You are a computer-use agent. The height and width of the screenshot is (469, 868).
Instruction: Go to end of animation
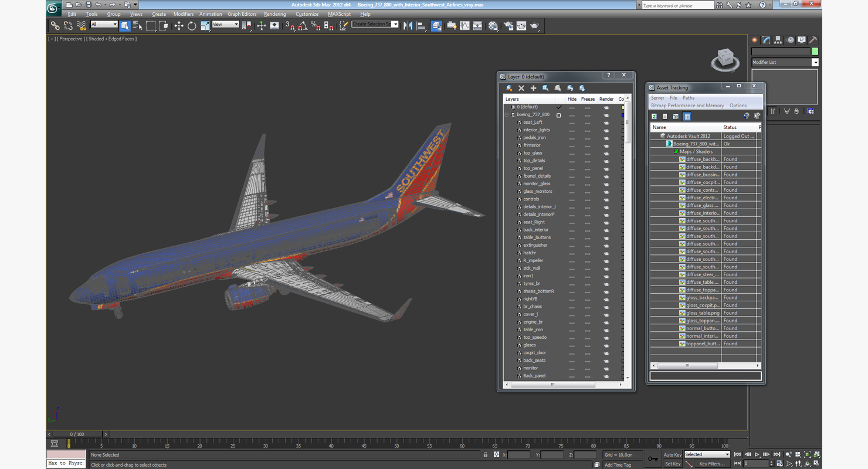pyautogui.click(x=777, y=454)
